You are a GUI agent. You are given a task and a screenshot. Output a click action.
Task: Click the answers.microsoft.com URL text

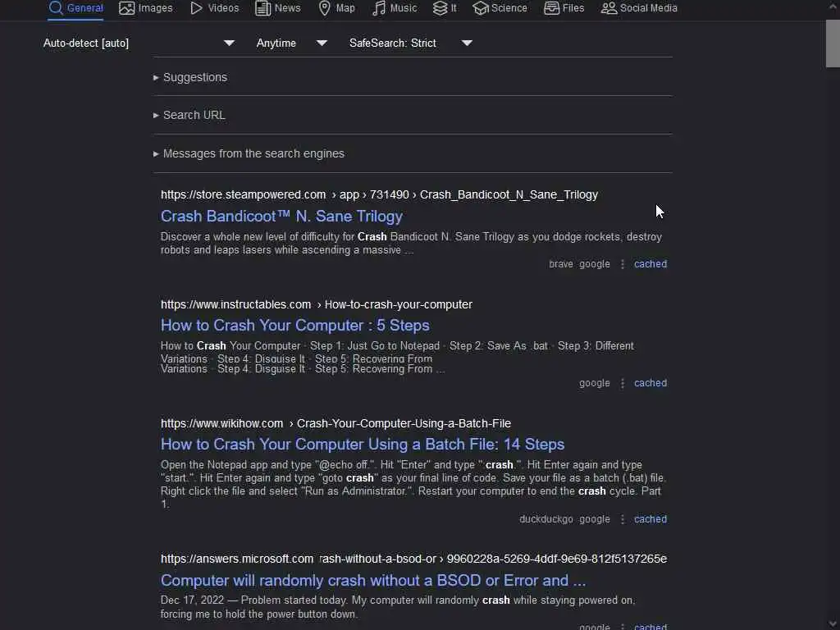pyautogui.click(x=237, y=559)
